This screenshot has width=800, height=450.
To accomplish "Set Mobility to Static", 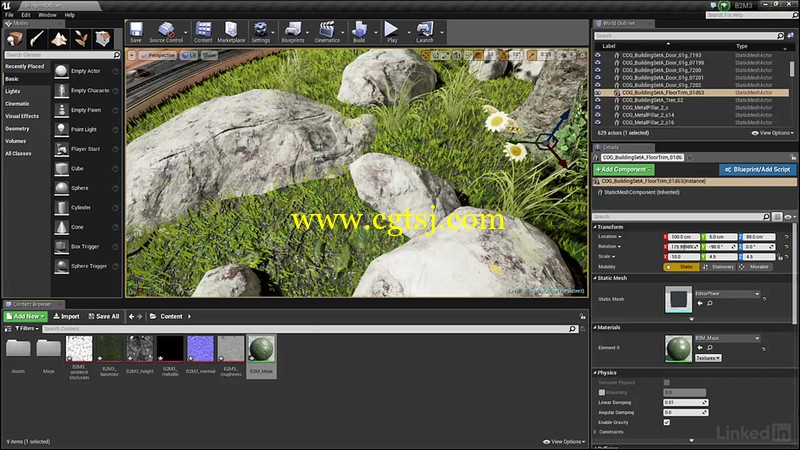I will [x=682, y=267].
